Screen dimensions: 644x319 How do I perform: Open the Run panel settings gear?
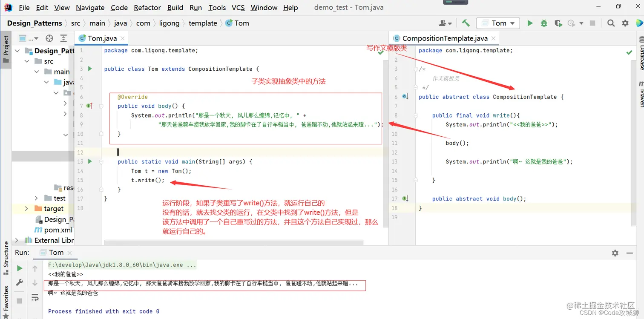[x=615, y=253]
